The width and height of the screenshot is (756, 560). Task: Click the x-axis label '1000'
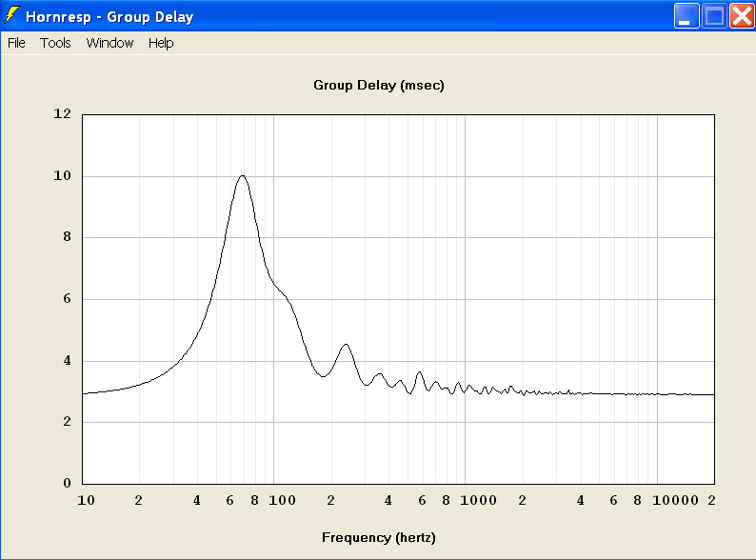click(x=478, y=500)
